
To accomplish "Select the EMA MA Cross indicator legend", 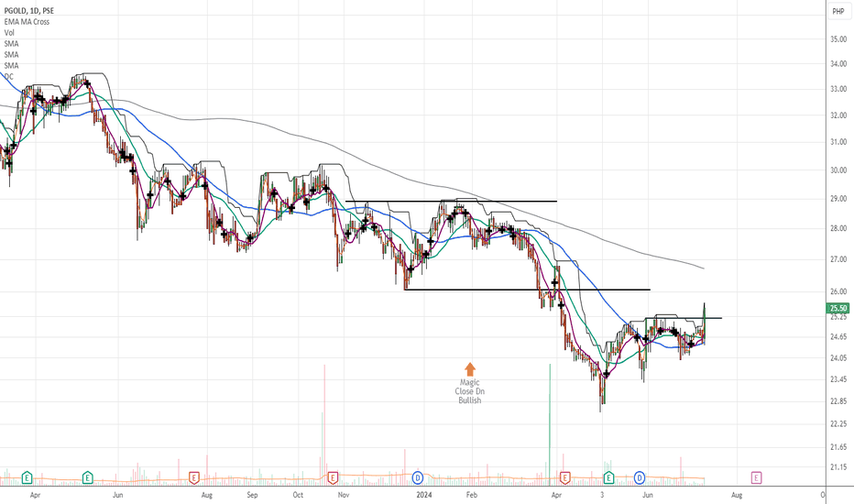I will point(27,22).
